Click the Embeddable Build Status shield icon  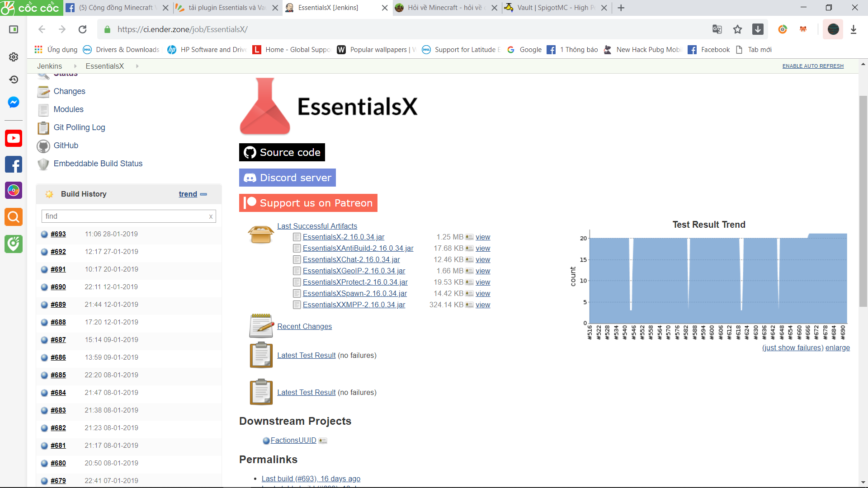coord(43,164)
